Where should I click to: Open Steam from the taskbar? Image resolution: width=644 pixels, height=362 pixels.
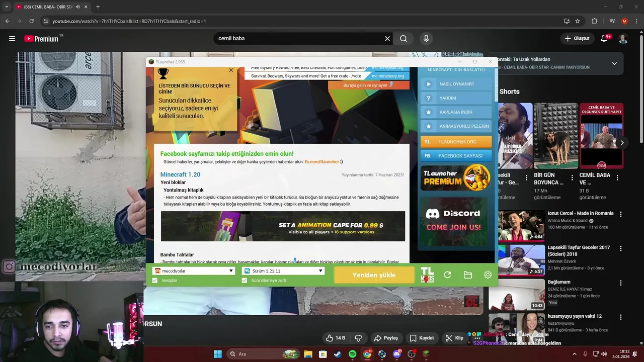click(338, 354)
